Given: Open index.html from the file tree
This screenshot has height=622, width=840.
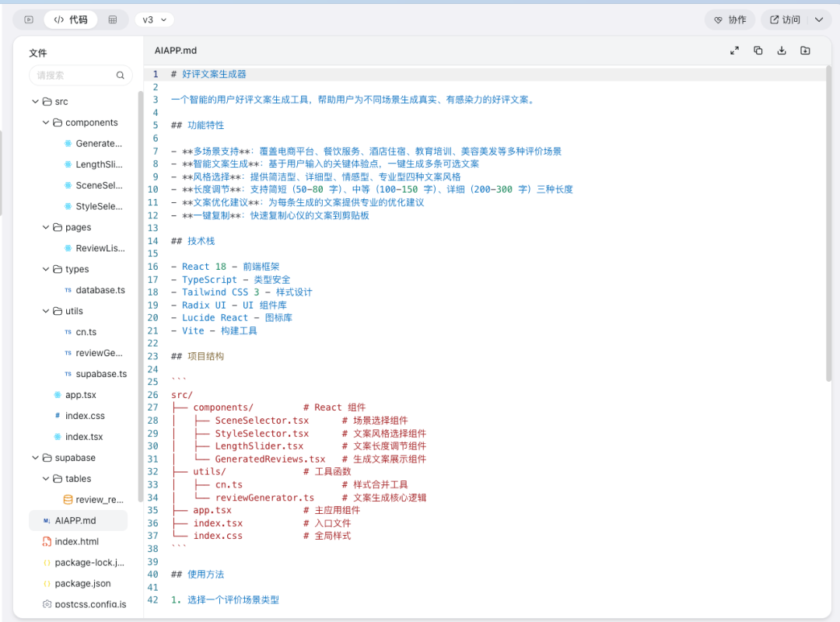Looking at the screenshot, I should pos(76,541).
